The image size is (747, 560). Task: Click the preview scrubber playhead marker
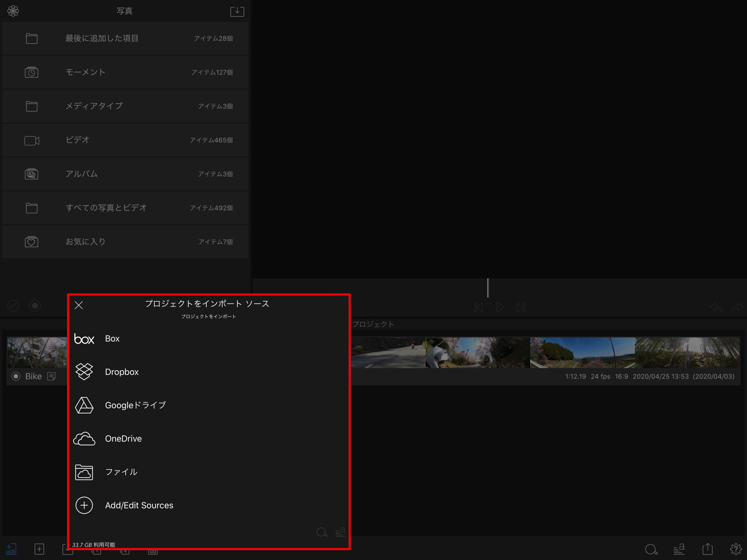tap(488, 288)
